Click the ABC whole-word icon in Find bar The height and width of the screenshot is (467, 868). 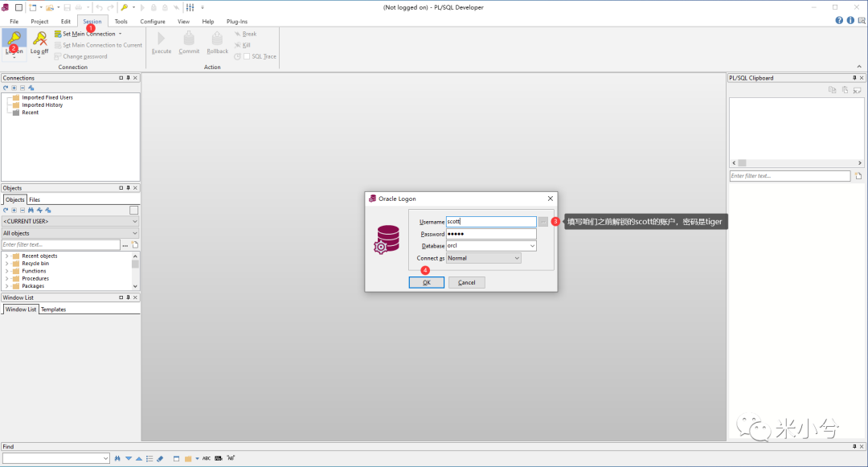[x=207, y=458]
